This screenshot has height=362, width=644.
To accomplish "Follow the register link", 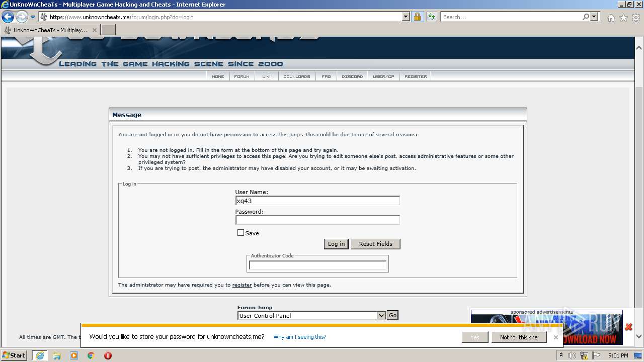I will click(x=242, y=285).
